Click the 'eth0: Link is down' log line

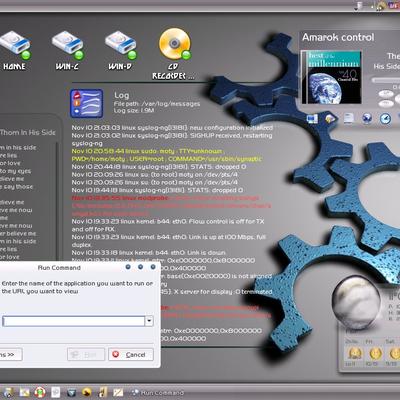point(149,252)
